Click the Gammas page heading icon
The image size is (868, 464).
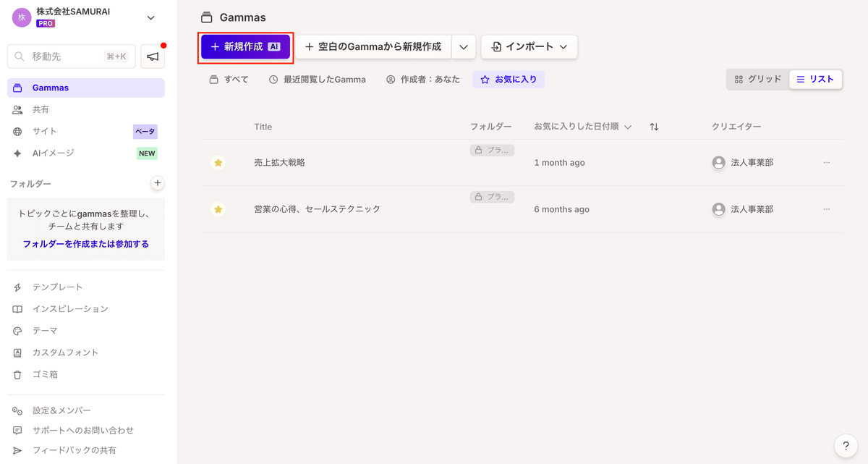click(x=207, y=17)
